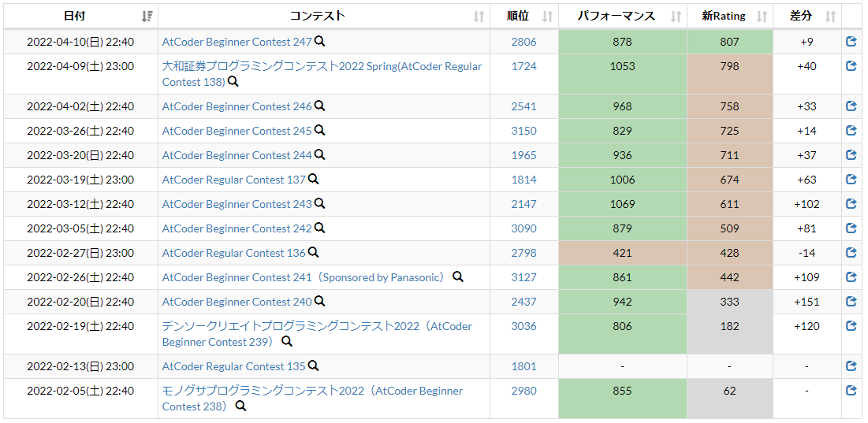868x423 pixels.
Task: Click rank 1814 link
Action: [x=523, y=179]
